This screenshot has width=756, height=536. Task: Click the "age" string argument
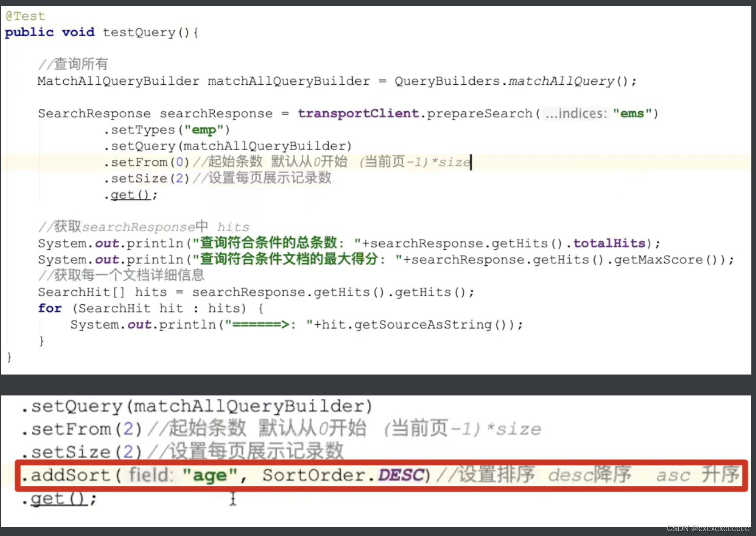point(210,475)
